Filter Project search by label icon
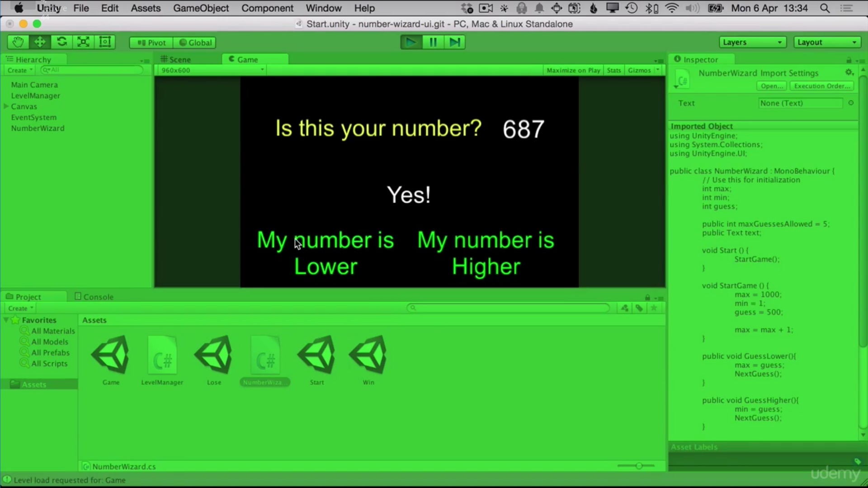Image resolution: width=868 pixels, height=488 pixels. pos(639,308)
